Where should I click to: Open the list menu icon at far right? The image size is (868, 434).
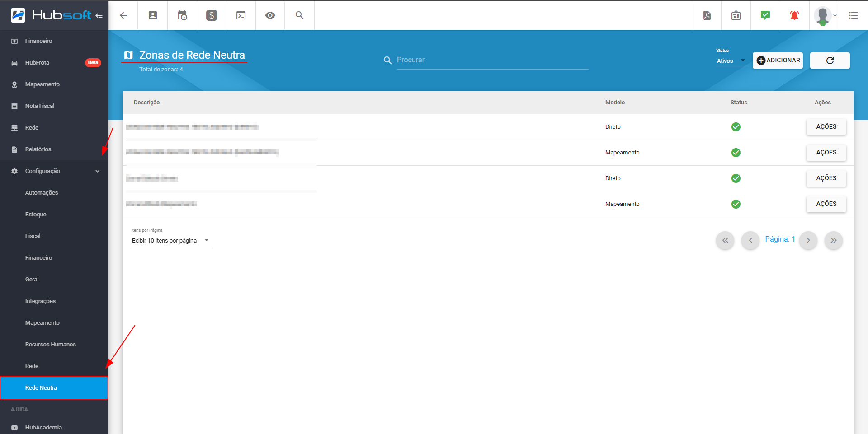(x=854, y=15)
